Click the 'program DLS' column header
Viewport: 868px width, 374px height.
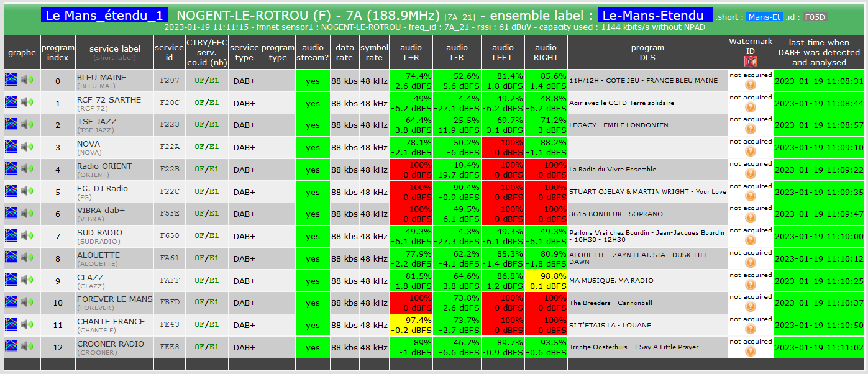647,52
